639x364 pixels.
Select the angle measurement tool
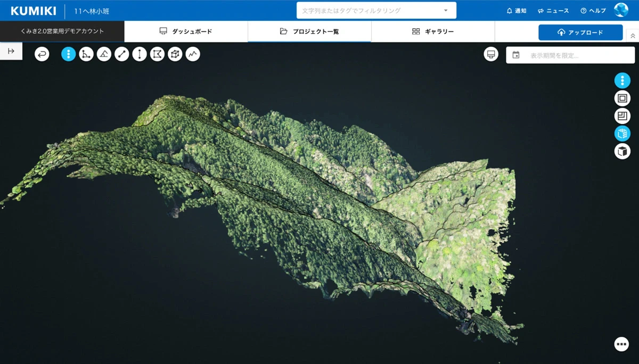(x=86, y=54)
